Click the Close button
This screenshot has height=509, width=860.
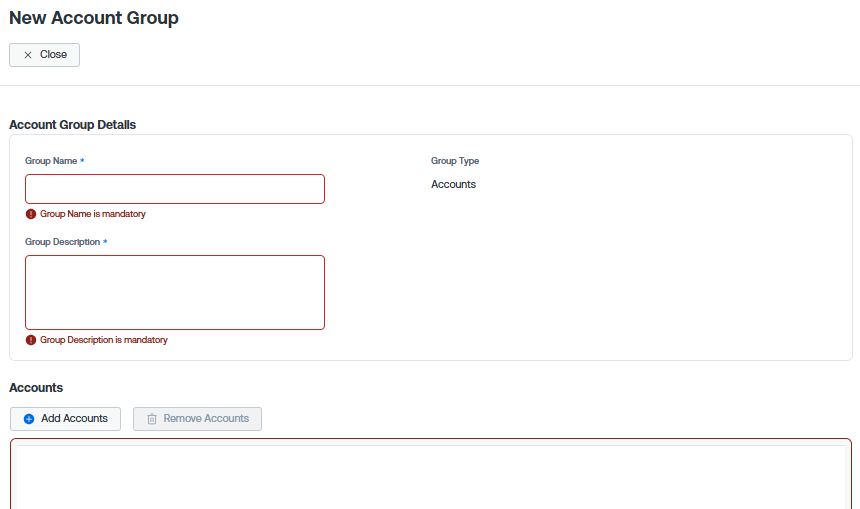tap(44, 55)
